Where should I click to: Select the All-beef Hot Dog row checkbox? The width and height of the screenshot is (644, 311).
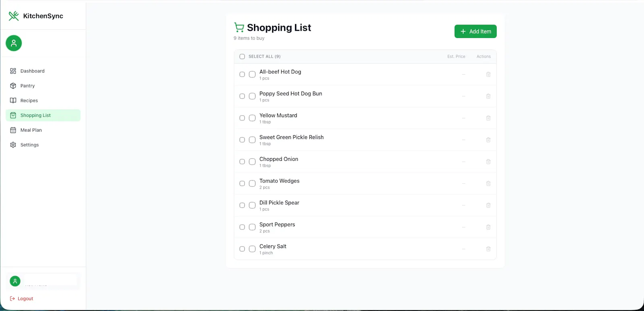(242, 74)
